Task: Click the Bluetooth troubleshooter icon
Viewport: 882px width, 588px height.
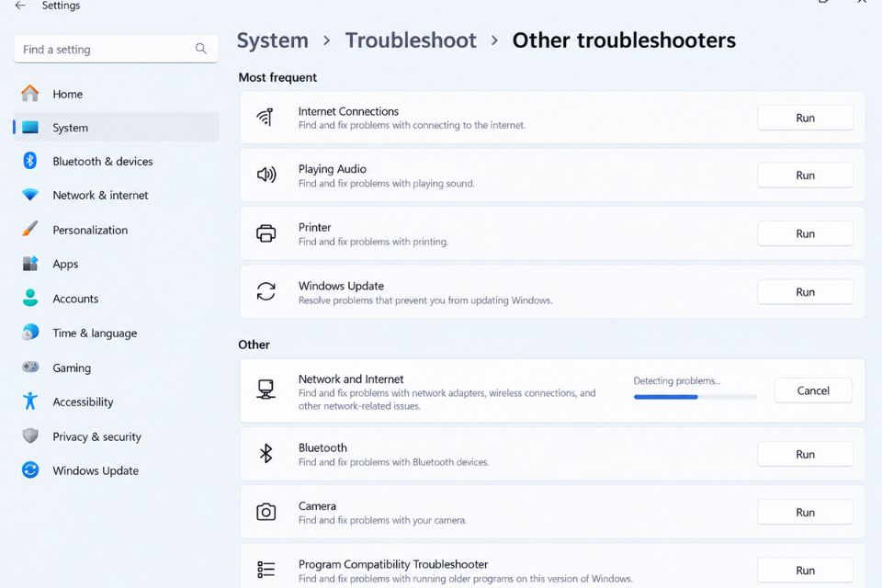Action: [266, 453]
